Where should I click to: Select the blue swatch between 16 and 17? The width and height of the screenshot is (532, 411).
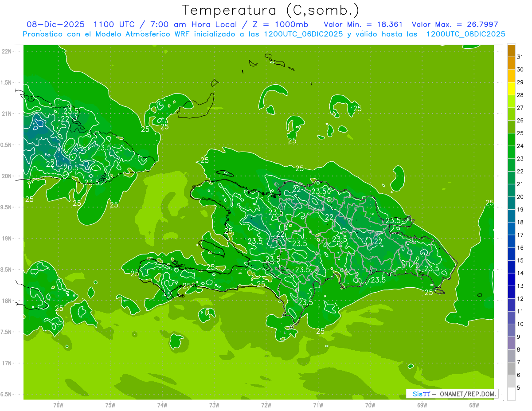[x=511, y=242]
